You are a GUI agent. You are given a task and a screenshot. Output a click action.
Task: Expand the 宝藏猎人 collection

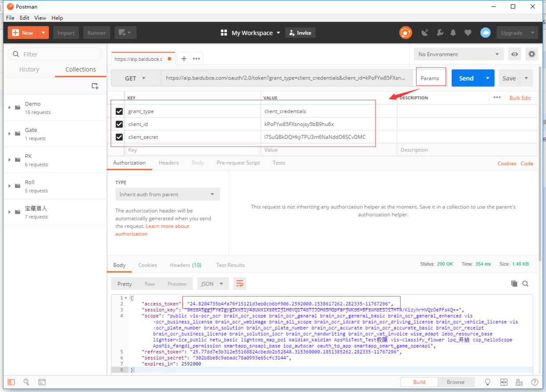tap(10, 212)
